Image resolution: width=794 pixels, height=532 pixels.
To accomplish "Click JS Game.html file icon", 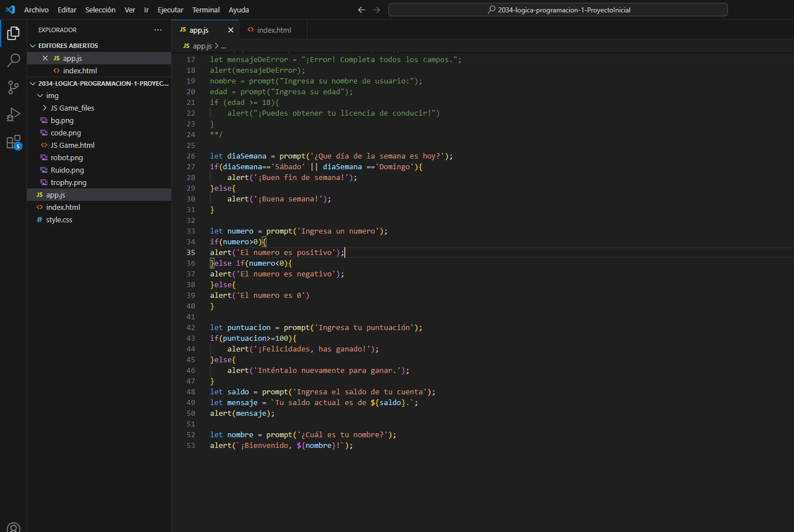I will point(44,145).
